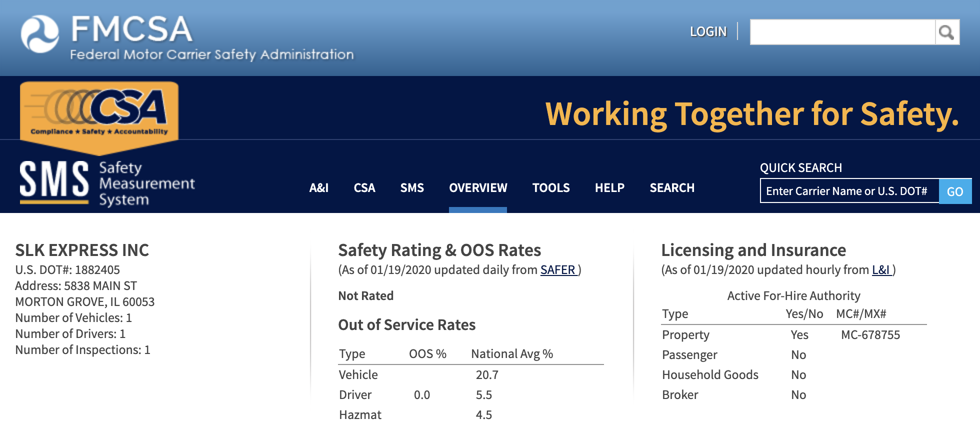Follow the SAFER link

click(x=558, y=270)
